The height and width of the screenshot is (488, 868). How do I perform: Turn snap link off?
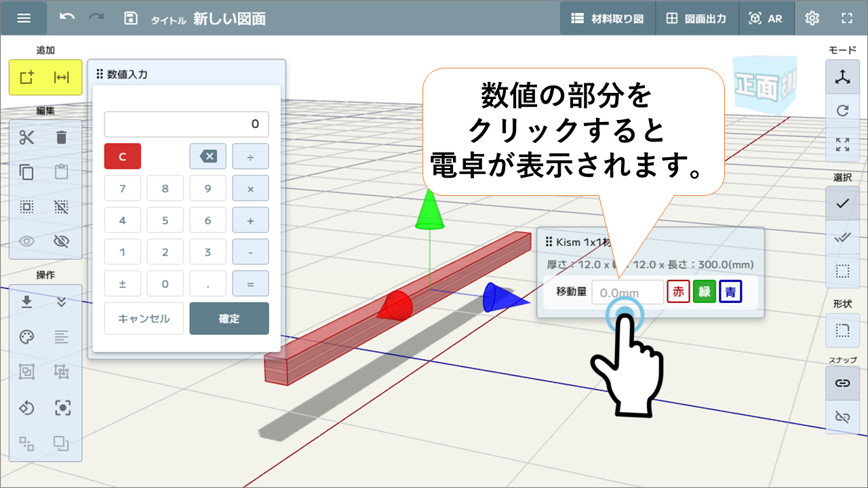point(843,417)
